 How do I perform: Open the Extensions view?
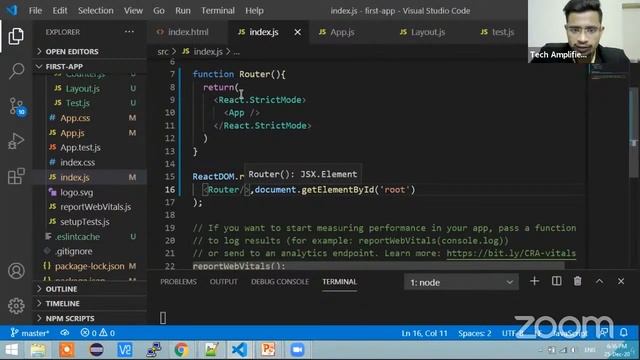click(16, 176)
